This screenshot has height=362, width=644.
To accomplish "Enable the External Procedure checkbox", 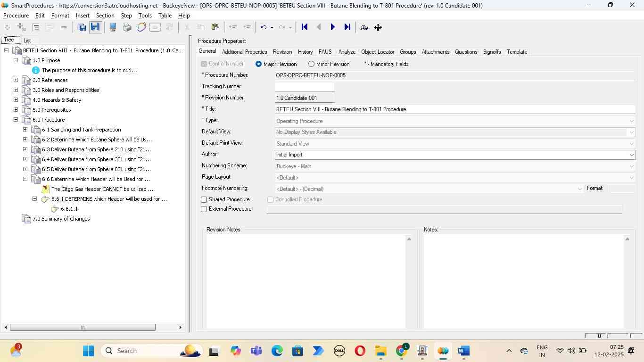I will click(x=204, y=209).
